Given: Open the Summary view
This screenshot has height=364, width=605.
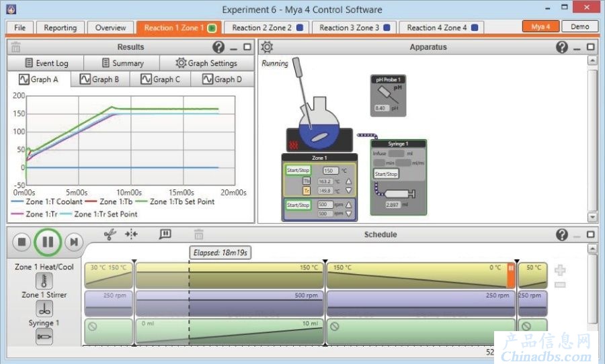Looking at the screenshot, I should point(122,63).
